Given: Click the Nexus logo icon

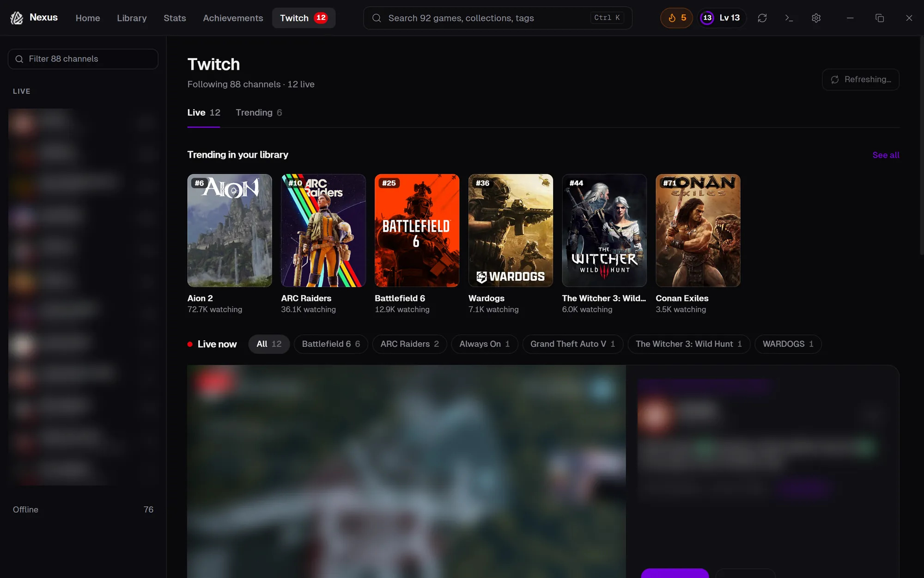Looking at the screenshot, I should [17, 18].
